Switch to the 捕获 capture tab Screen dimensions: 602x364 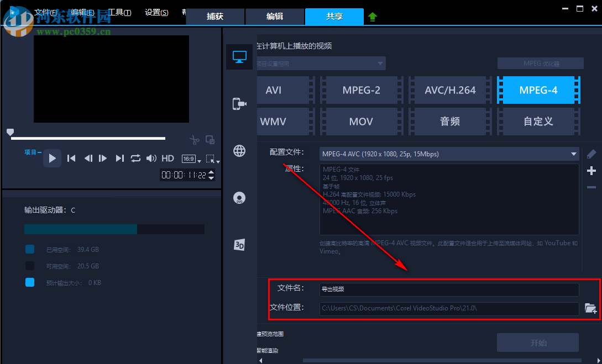pos(215,17)
